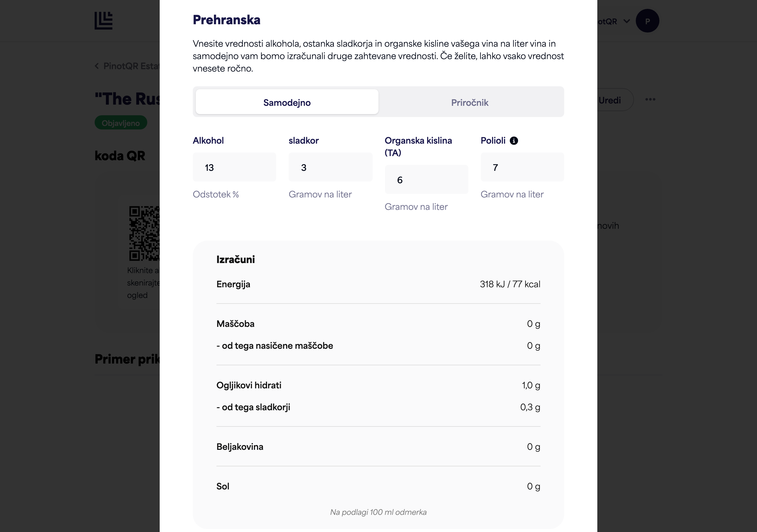Focus the Organska kislina (TA) field

[x=426, y=180]
